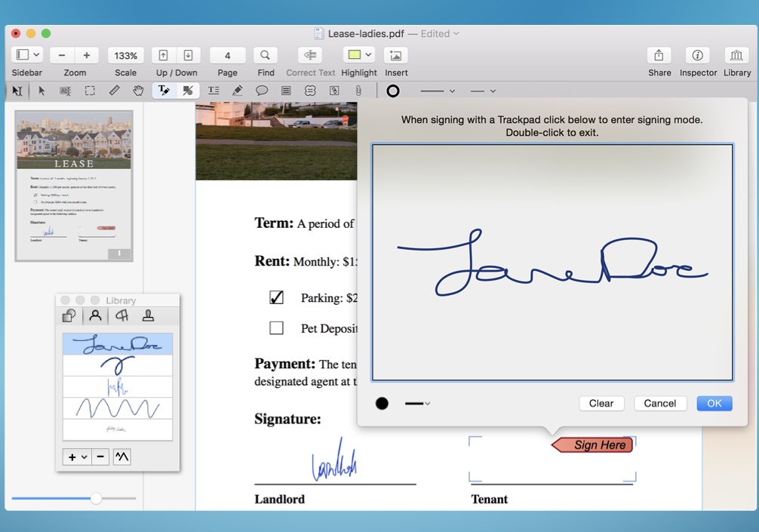Select the arrow pointer tool
This screenshot has height=532, width=759.
[x=41, y=91]
